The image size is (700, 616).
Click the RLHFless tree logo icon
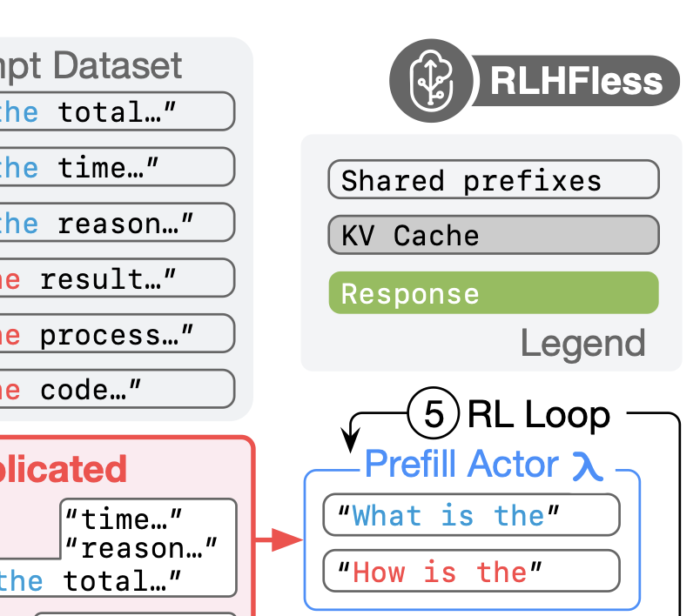431,82
